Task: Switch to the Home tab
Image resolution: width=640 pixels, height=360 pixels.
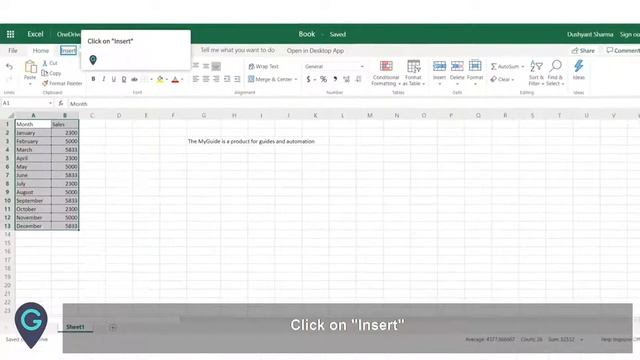Action: (41, 51)
